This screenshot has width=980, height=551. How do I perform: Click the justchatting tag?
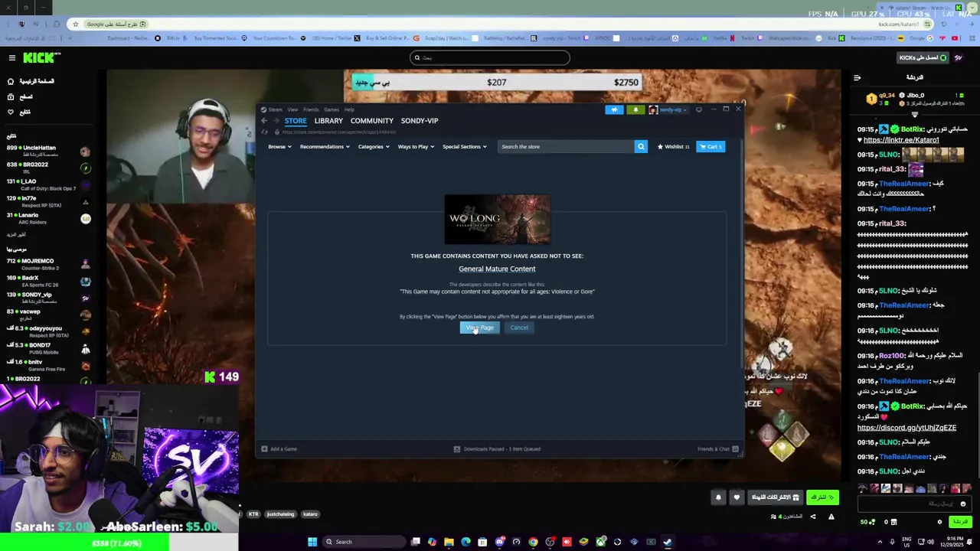tap(280, 514)
